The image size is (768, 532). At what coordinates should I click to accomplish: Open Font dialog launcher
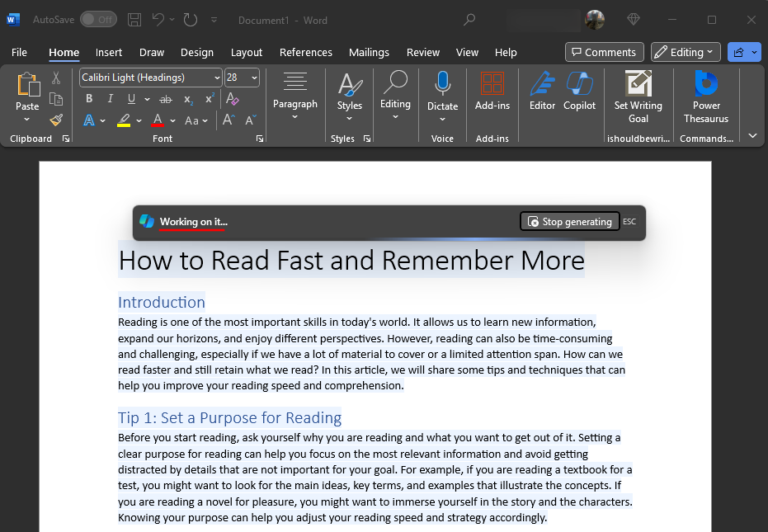pyautogui.click(x=260, y=139)
